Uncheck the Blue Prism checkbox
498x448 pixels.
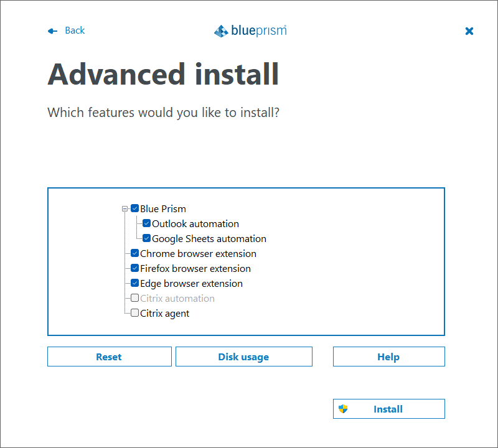tap(134, 208)
